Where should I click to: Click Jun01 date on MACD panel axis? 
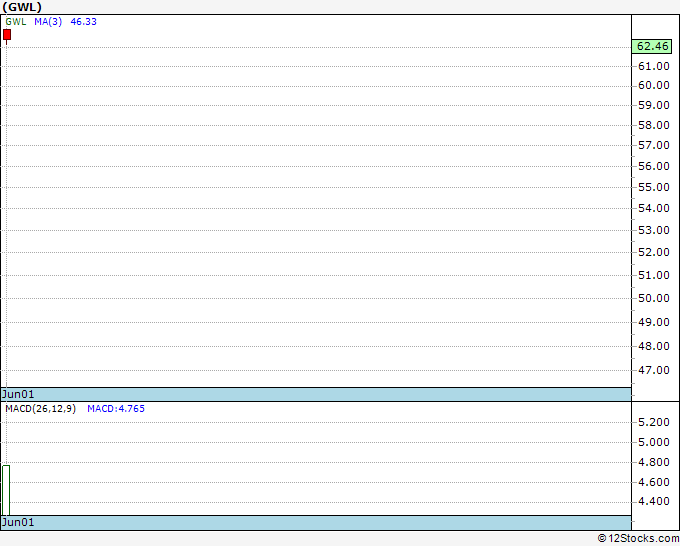point(18,522)
